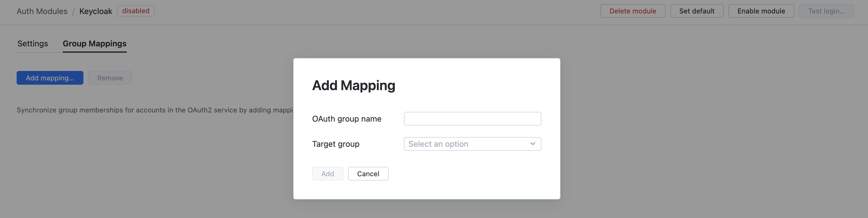
Task: Click the Synchronize group memberships description text
Action: [154, 110]
